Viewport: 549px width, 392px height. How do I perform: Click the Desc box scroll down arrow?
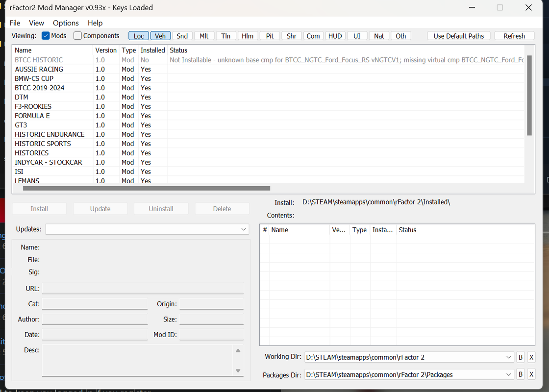(x=238, y=370)
